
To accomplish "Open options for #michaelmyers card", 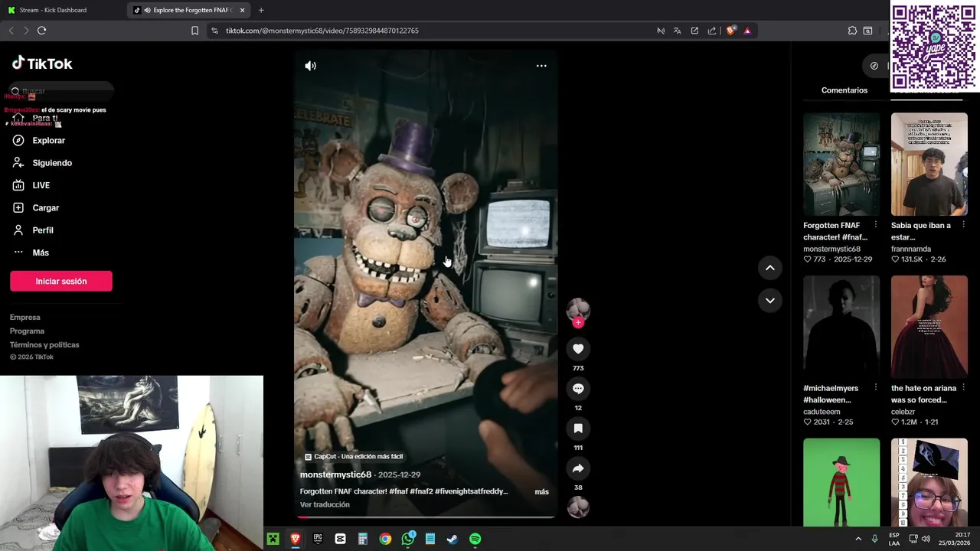I will click(875, 388).
